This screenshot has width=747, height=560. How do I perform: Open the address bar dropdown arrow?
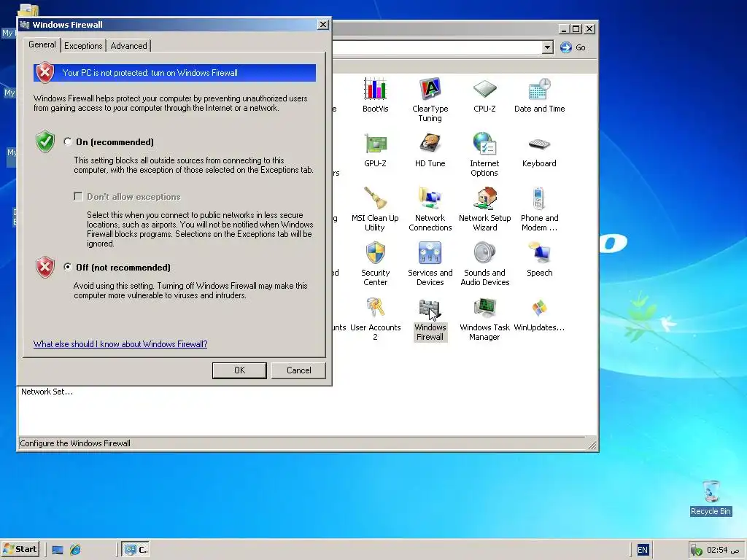point(547,47)
